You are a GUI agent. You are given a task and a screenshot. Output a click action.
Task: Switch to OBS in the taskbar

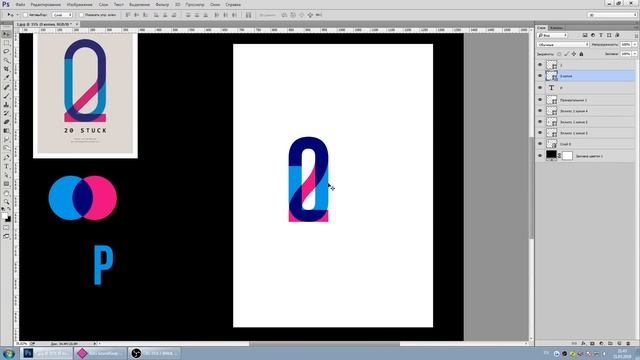pos(155,353)
